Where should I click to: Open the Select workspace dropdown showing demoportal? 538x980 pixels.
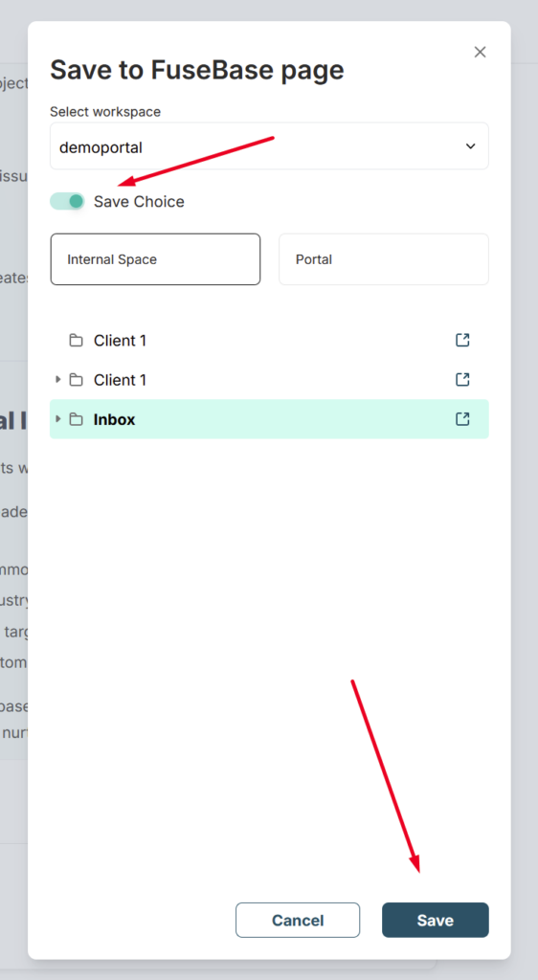(x=269, y=146)
